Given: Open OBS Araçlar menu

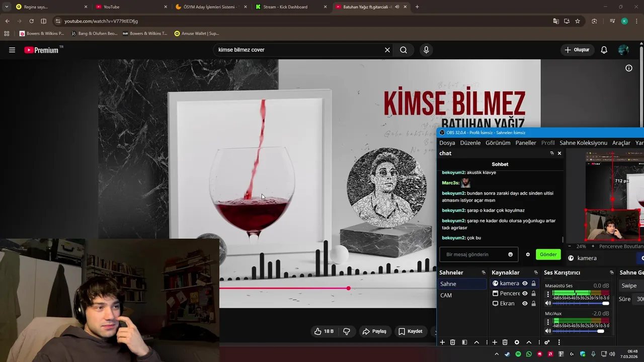Looking at the screenshot, I should point(621,143).
